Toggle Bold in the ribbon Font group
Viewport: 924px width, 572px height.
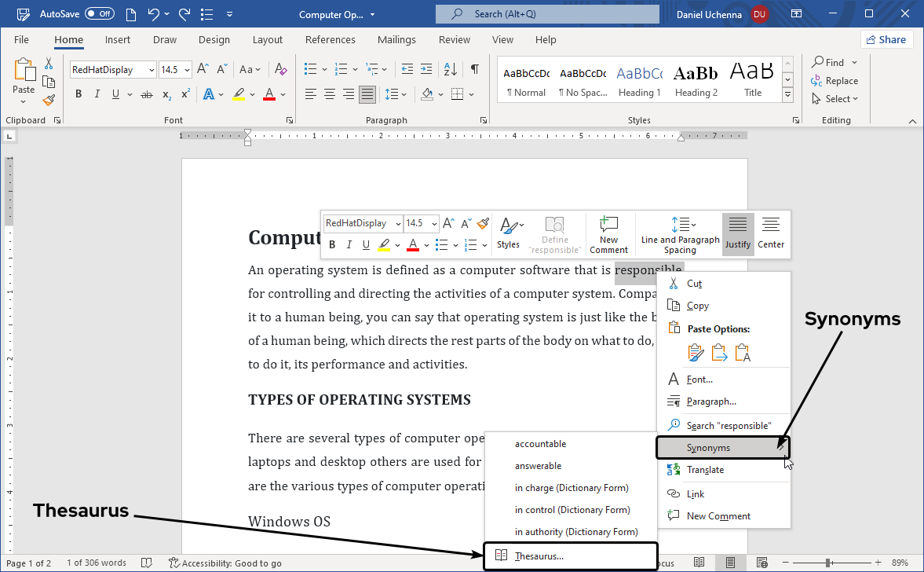tap(79, 94)
